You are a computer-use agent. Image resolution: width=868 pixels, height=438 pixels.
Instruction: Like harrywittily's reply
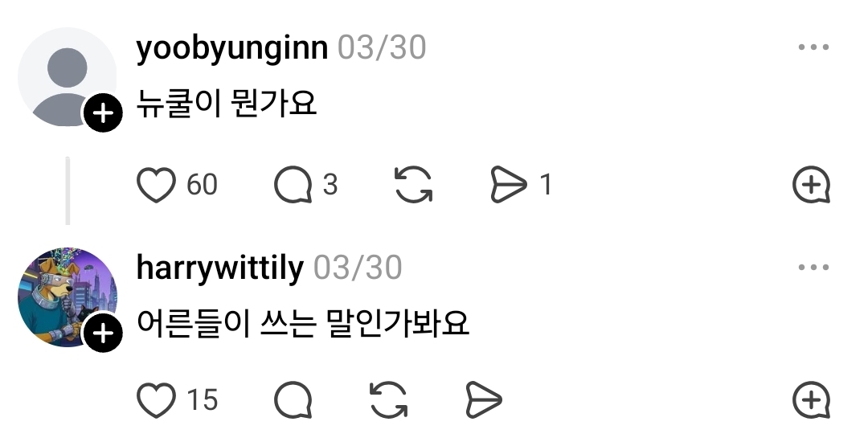[x=156, y=399]
